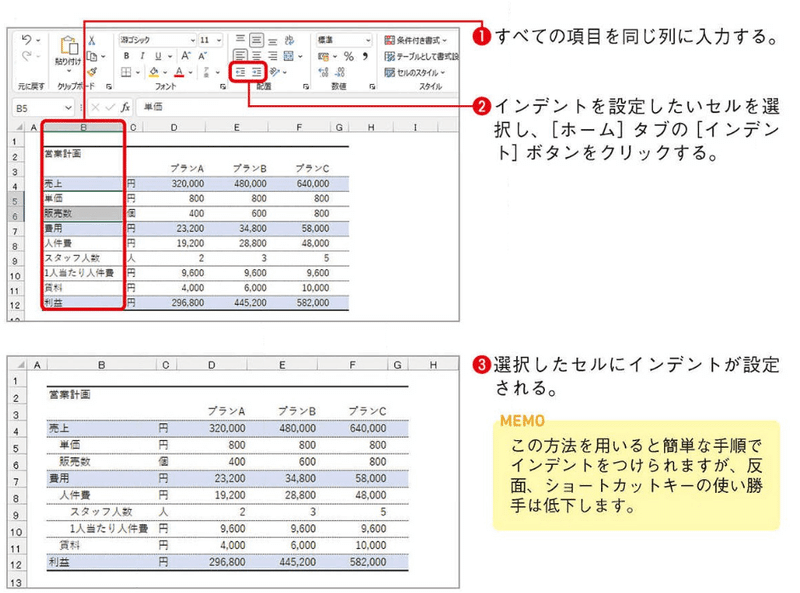
Task: Open the フォント group dialog launcher
Action: (x=222, y=87)
